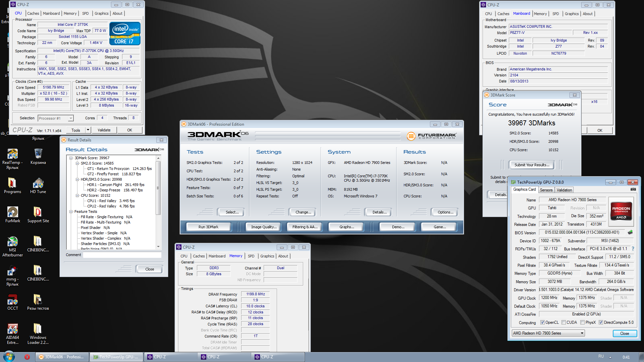Click the Run 3DMark button
The image size is (644, 362).
click(x=208, y=227)
